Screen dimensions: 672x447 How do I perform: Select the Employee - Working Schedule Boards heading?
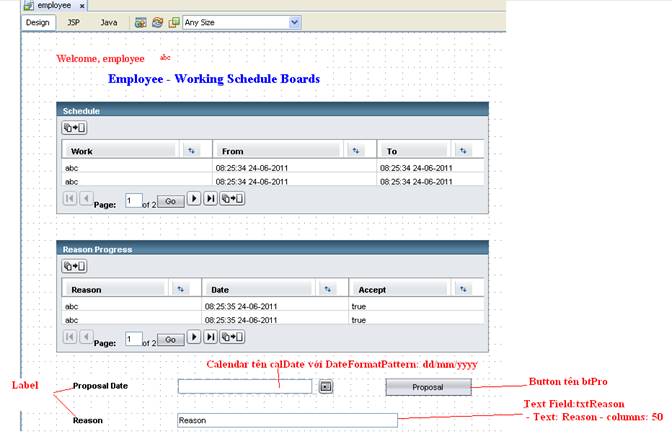pos(214,79)
